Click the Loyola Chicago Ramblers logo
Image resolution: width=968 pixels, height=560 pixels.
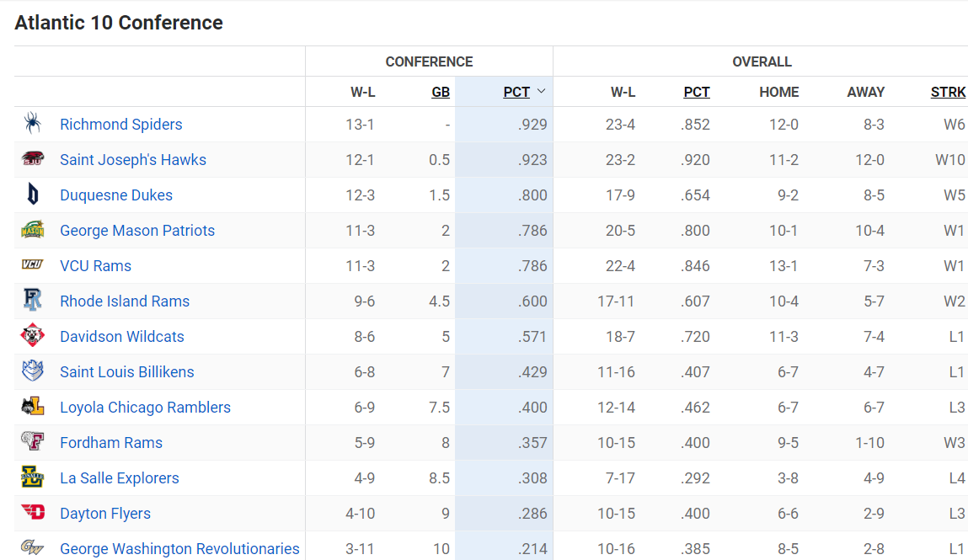pyautogui.click(x=32, y=407)
